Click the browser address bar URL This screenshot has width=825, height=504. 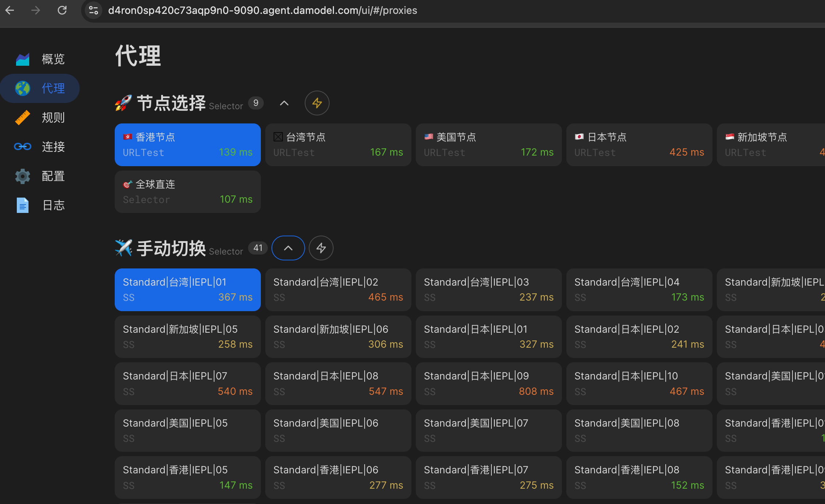[x=262, y=10]
